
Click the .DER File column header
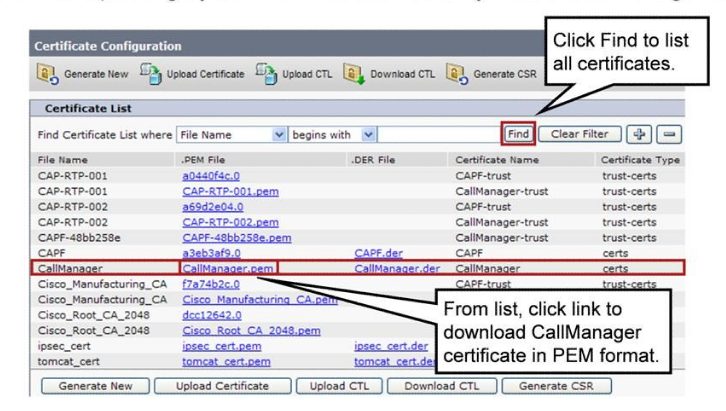pos(373,160)
